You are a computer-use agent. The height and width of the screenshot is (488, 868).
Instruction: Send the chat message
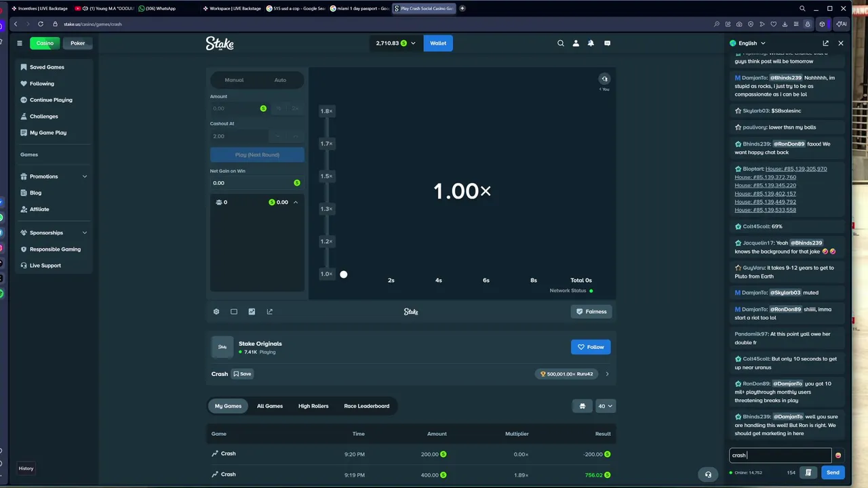click(x=833, y=472)
